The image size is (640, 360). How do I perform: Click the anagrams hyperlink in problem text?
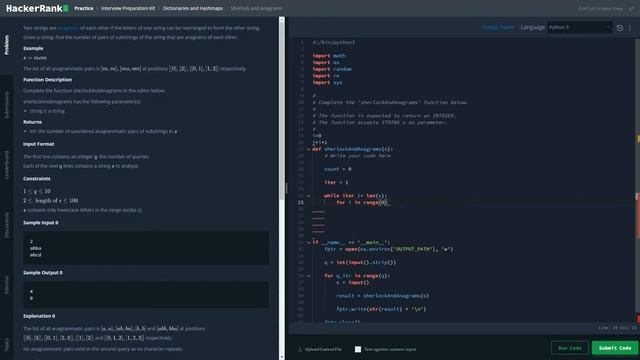point(68,28)
